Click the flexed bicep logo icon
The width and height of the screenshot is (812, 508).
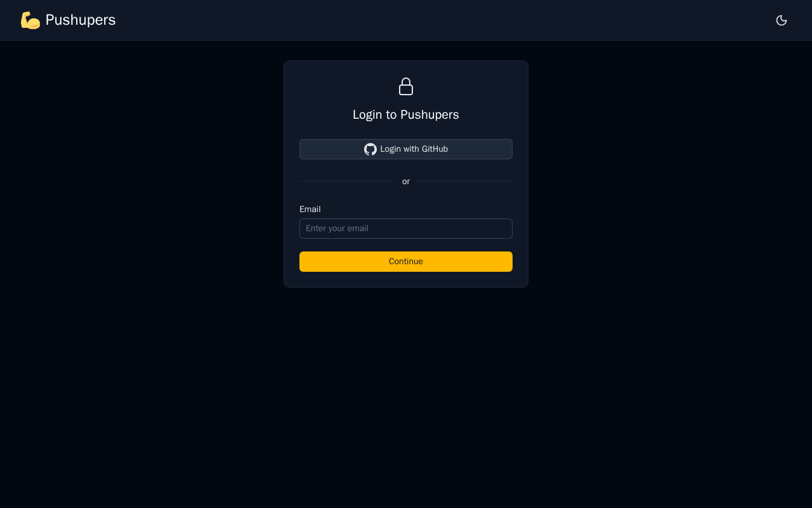click(x=30, y=20)
